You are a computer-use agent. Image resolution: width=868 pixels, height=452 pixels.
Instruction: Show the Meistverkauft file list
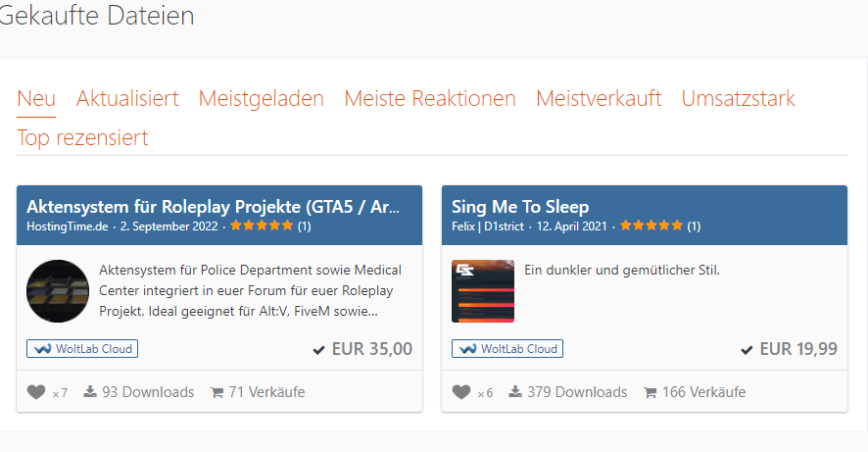click(599, 99)
